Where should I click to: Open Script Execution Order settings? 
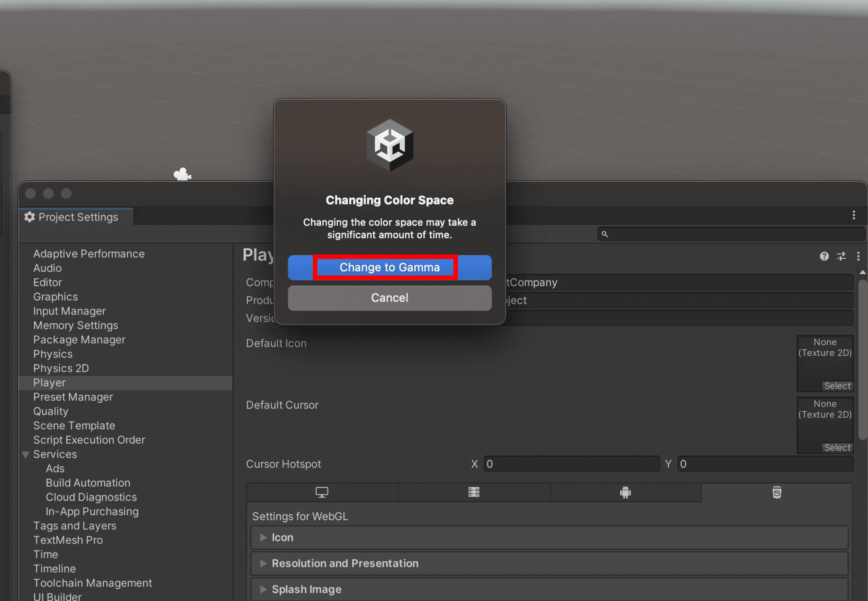tap(89, 440)
